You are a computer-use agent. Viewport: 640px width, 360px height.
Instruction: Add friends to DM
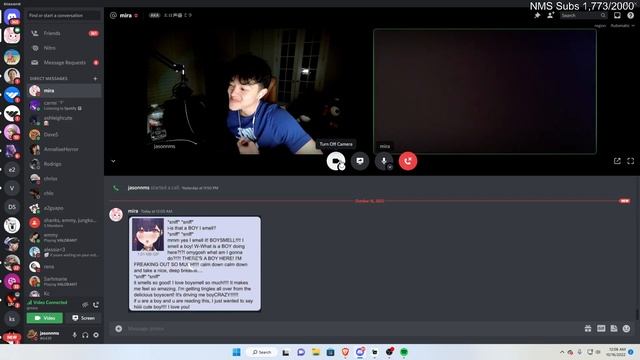[550, 16]
